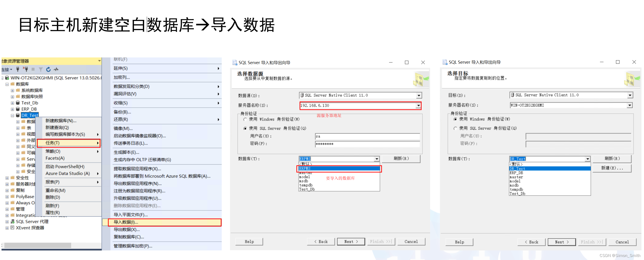Click the SQL Server 代理 agent icon
The image size is (644, 260).
[x=13, y=221]
